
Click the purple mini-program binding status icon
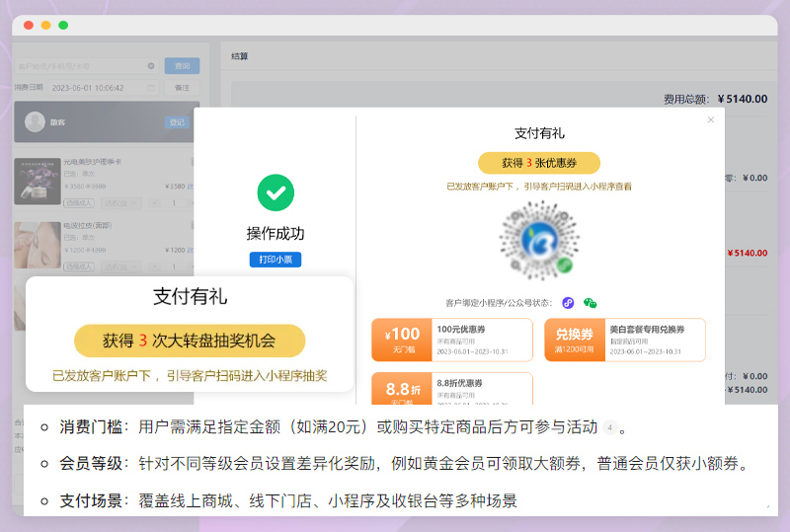pos(568,303)
